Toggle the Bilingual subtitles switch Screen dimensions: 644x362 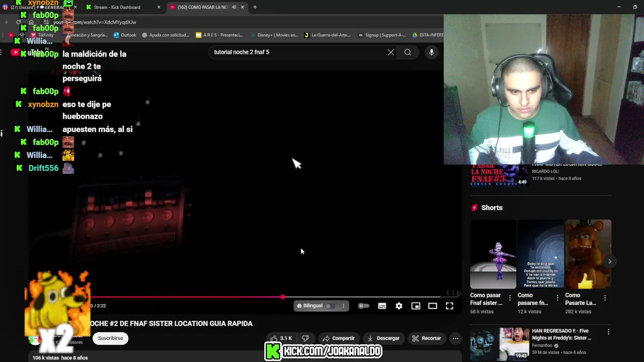tap(330, 306)
